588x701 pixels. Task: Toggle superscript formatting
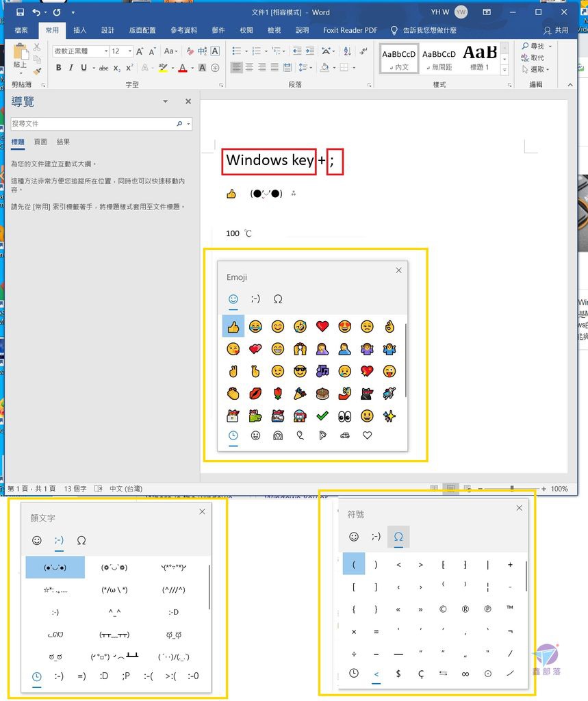(x=129, y=68)
